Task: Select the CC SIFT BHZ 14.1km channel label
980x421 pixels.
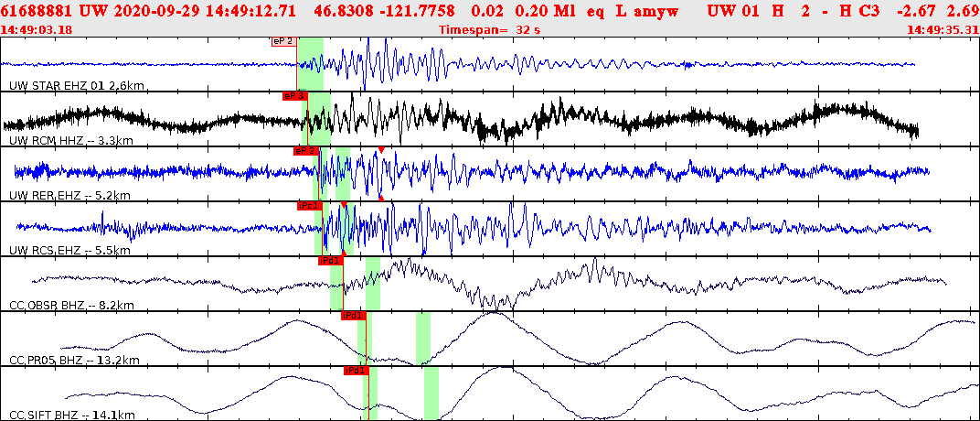Action: [x=72, y=416]
